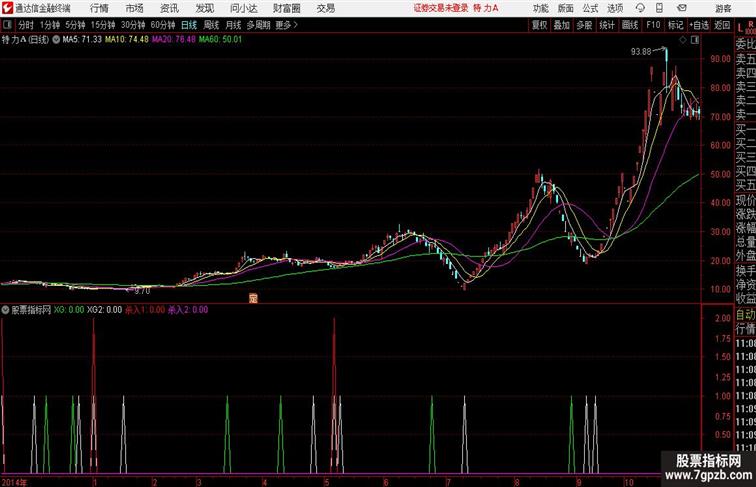Switch to 30分钟 period
The height and width of the screenshot is (487, 756).
133,25
